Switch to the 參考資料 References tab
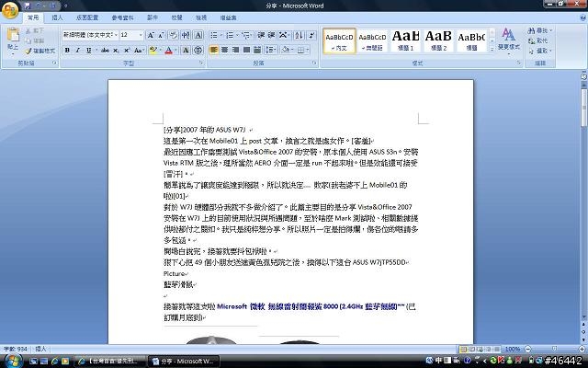This screenshot has height=368, width=588. click(122, 17)
